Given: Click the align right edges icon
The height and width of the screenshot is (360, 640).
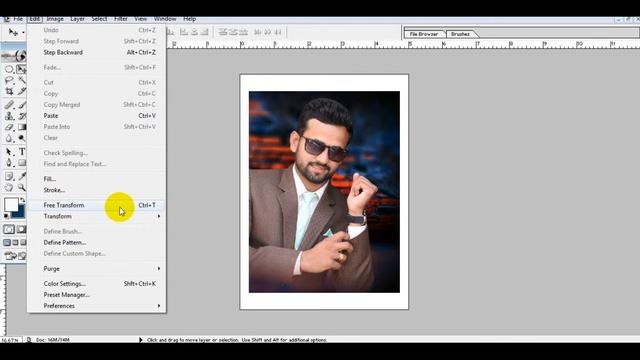Looking at the screenshot, I should (x=204, y=32).
